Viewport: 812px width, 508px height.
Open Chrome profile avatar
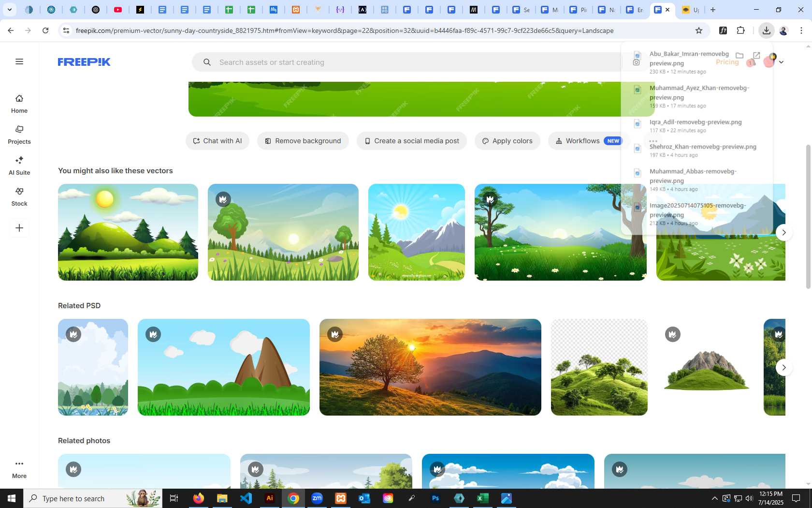[783, 30]
